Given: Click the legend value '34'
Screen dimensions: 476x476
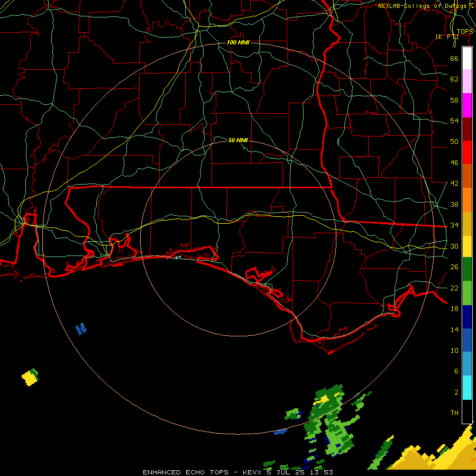Looking at the screenshot, I should tap(454, 225).
